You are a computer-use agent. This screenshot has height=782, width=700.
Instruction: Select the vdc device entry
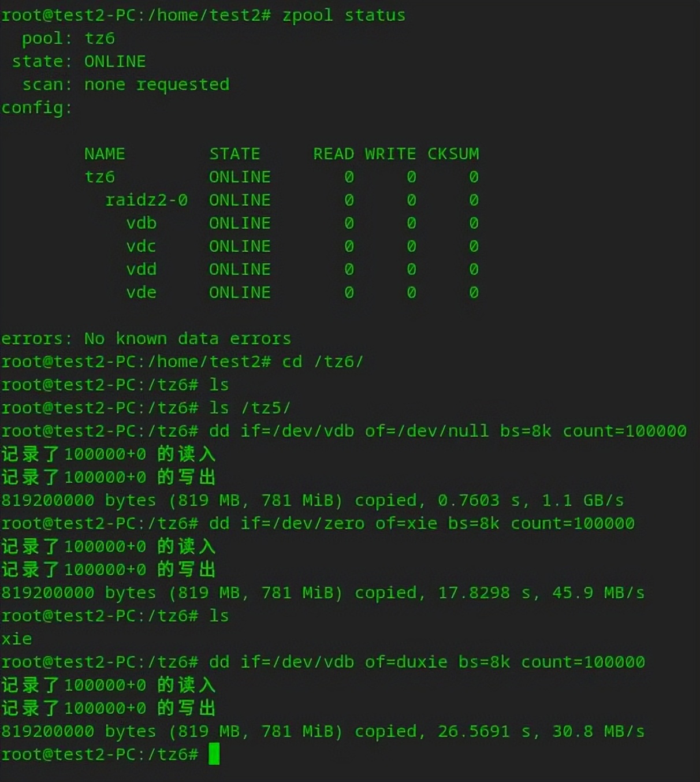pos(142,246)
